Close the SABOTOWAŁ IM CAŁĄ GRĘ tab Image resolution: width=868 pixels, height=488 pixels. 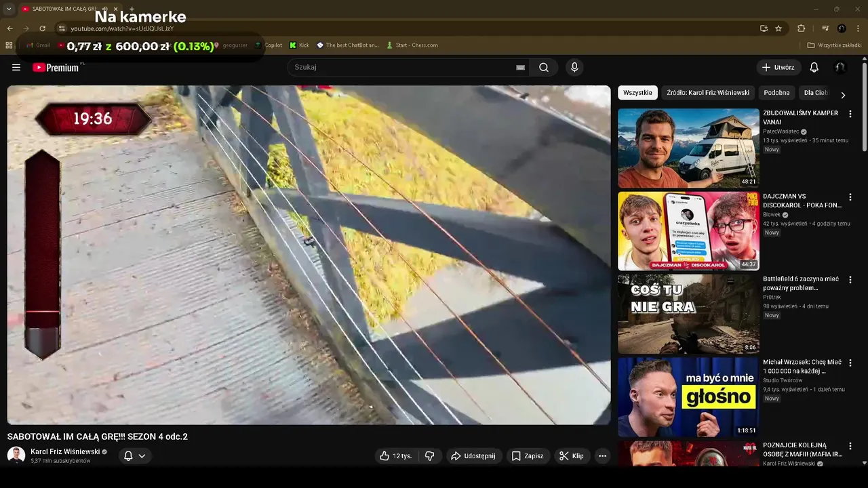117,9
